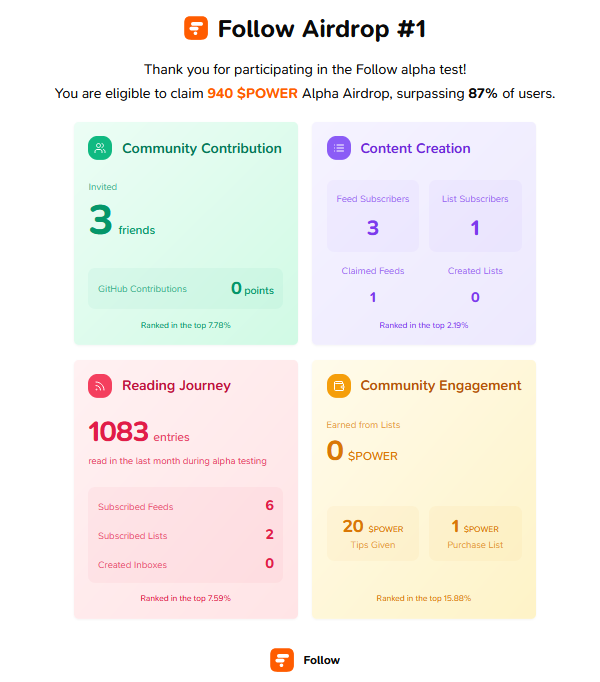Click the Ranked in the top 2.19% text
This screenshot has width=600, height=682.
pyautogui.click(x=424, y=325)
